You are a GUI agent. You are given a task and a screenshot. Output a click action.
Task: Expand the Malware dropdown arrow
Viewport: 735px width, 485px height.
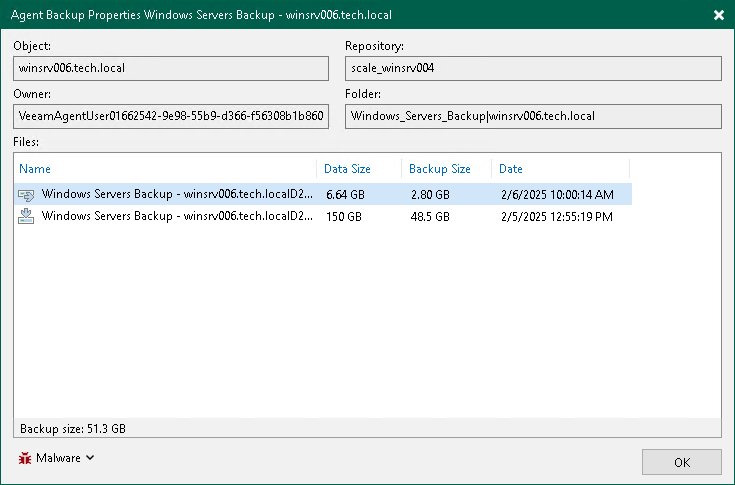tap(90, 457)
